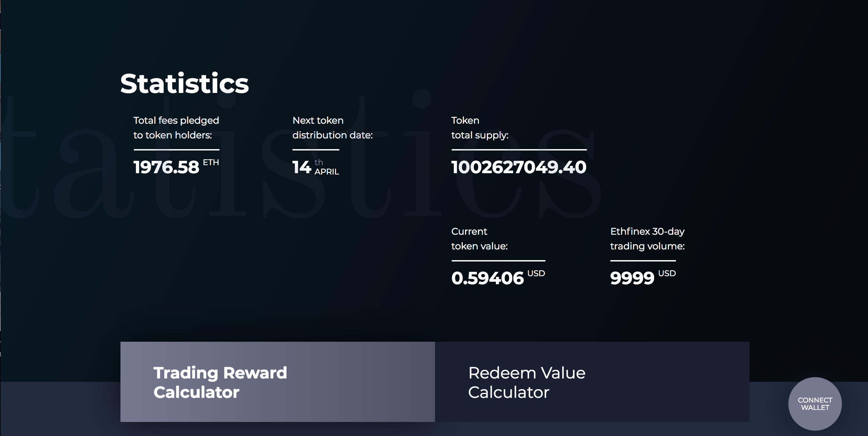Image resolution: width=868 pixels, height=436 pixels.
Task: Click the 'Next token distribution date' label
Action: pos(332,128)
